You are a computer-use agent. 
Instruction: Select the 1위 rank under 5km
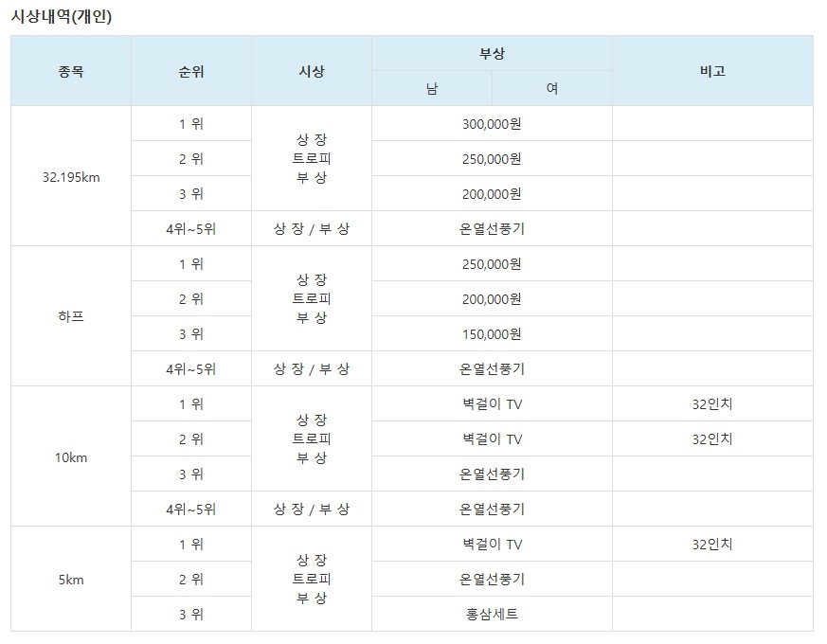coord(191,545)
